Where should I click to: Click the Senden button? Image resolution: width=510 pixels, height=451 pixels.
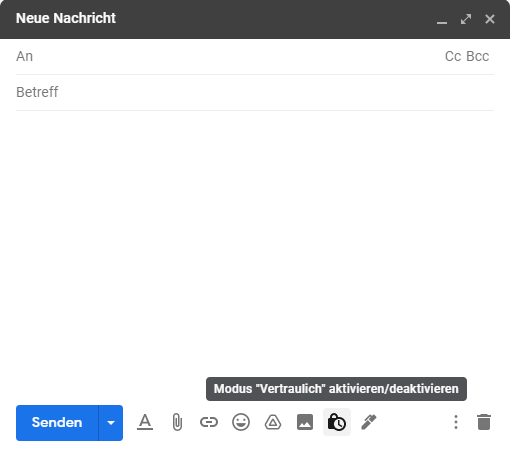(57, 423)
